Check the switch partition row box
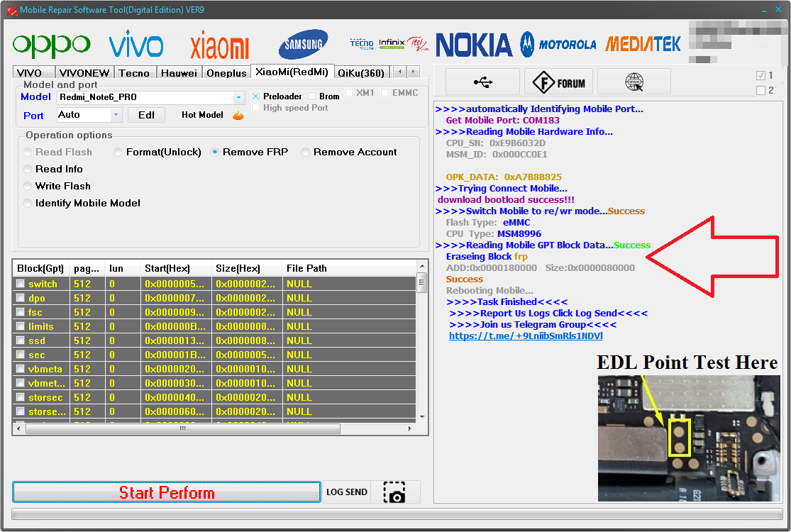 coord(20,284)
